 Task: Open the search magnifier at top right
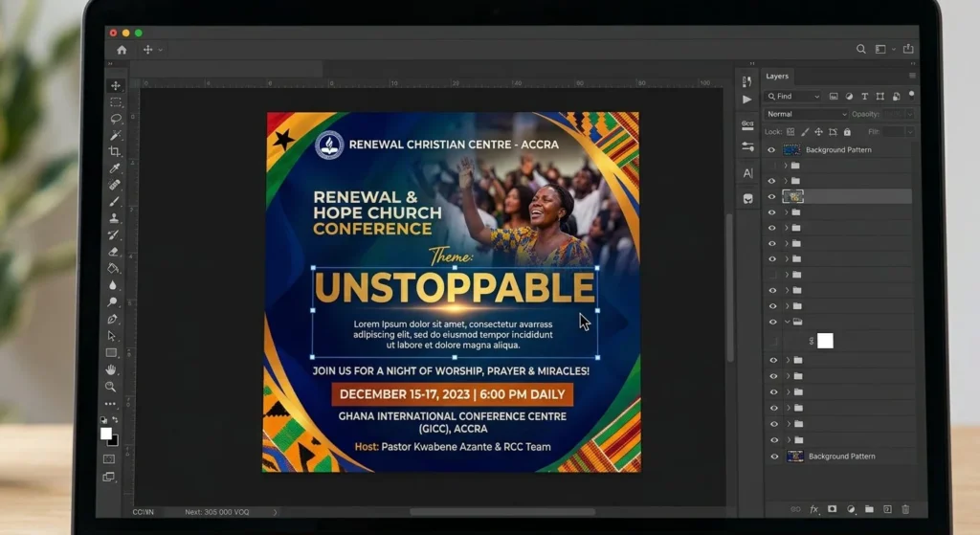(x=861, y=49)
